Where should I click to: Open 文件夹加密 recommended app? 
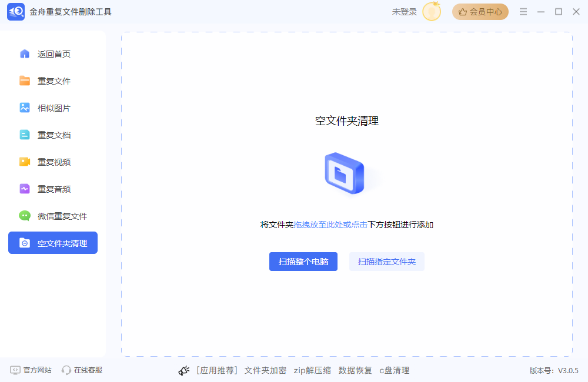pos(265,370)
